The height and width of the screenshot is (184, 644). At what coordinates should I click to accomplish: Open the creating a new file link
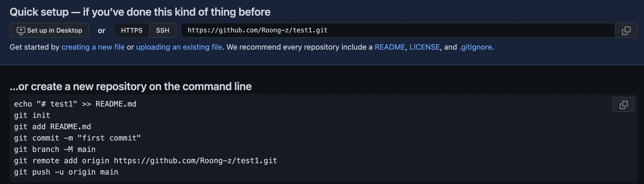click(93, 47)
